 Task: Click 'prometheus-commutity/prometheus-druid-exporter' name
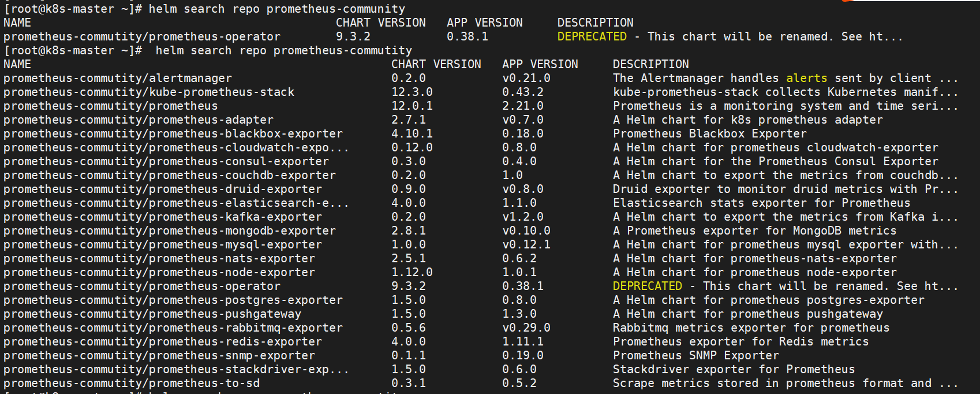tap(163, 189)
